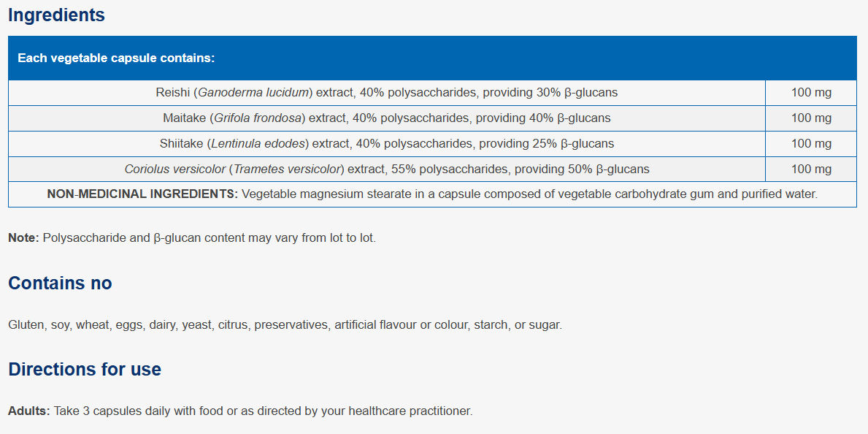868x434 pixels.
Task: Click the Note about polysaccharide content
Action: (192, 239)
